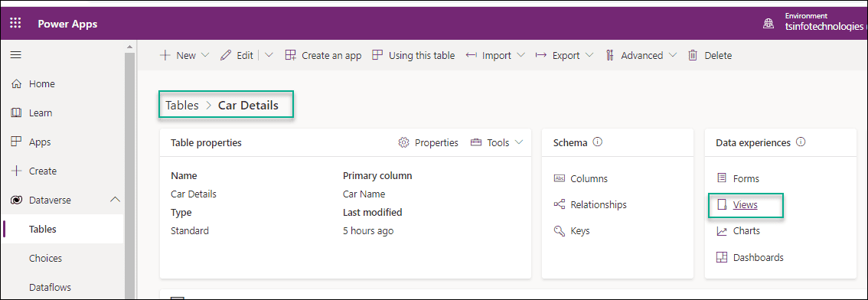
Task: Open the Edit split-button dropdown arrow
Action: pos(269,55)
